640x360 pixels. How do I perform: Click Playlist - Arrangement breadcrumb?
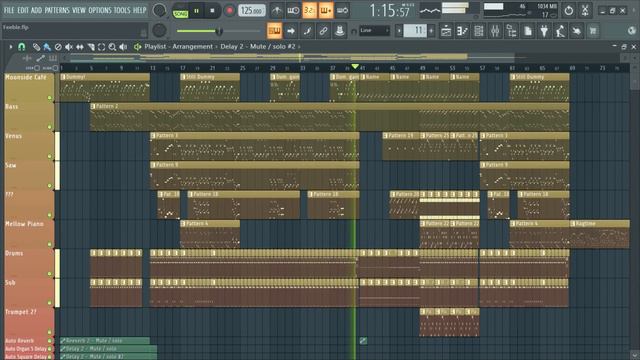point(178,47)
